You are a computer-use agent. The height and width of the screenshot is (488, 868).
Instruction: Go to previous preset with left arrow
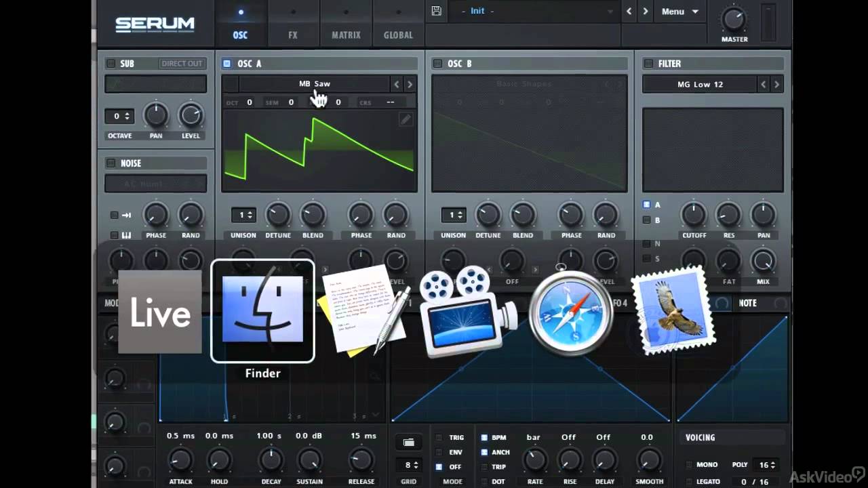pos(629,12)
